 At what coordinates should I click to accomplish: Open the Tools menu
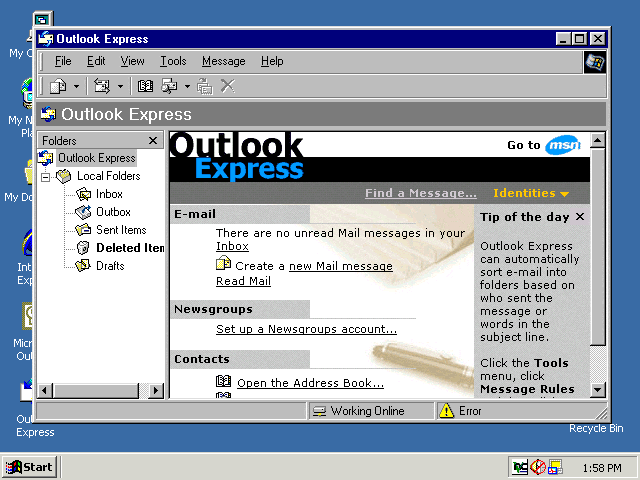(x=173, y=61)
